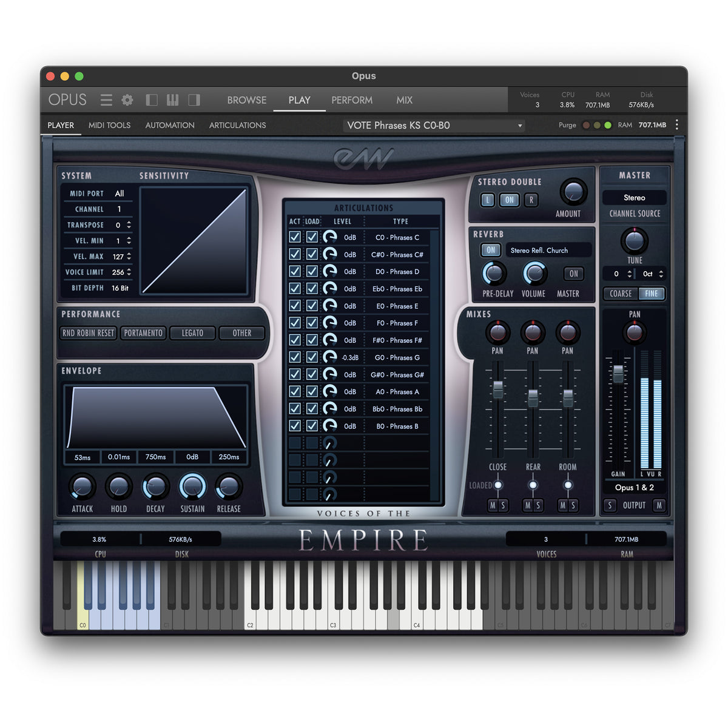Select the FINE tune button
Image resolution: width=728 pixels, height=728 pixels.
point(652,294)
